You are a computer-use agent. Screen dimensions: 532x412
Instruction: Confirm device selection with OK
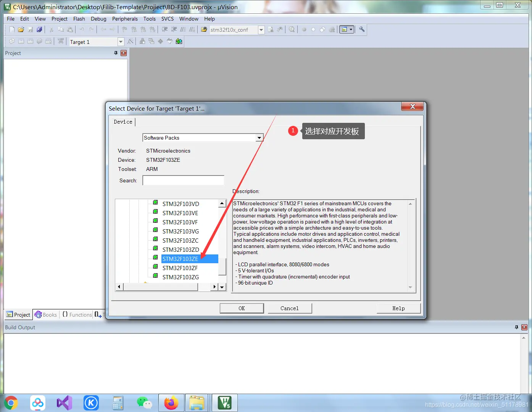pos(242,308)
